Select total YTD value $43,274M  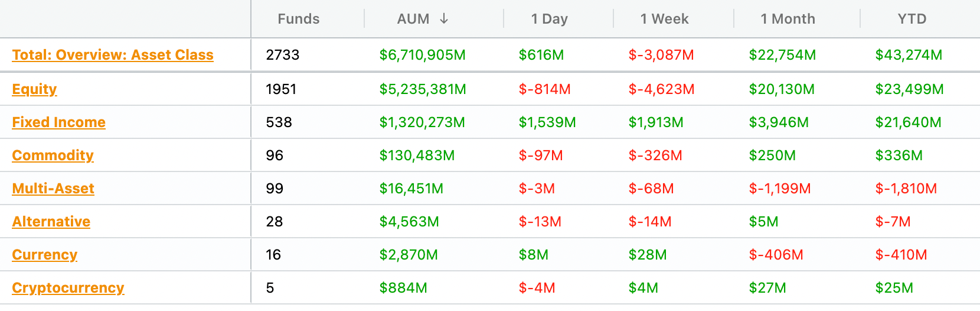909,55
